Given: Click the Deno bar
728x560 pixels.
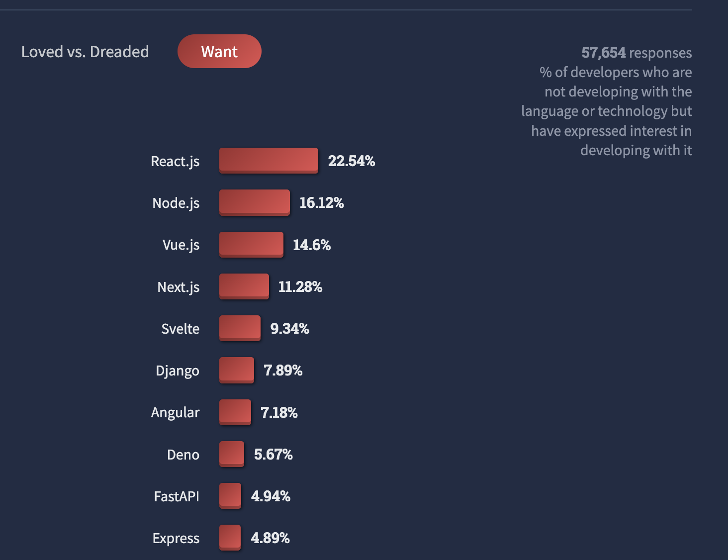Looking at the screenshot, I should tap(231, 454).
